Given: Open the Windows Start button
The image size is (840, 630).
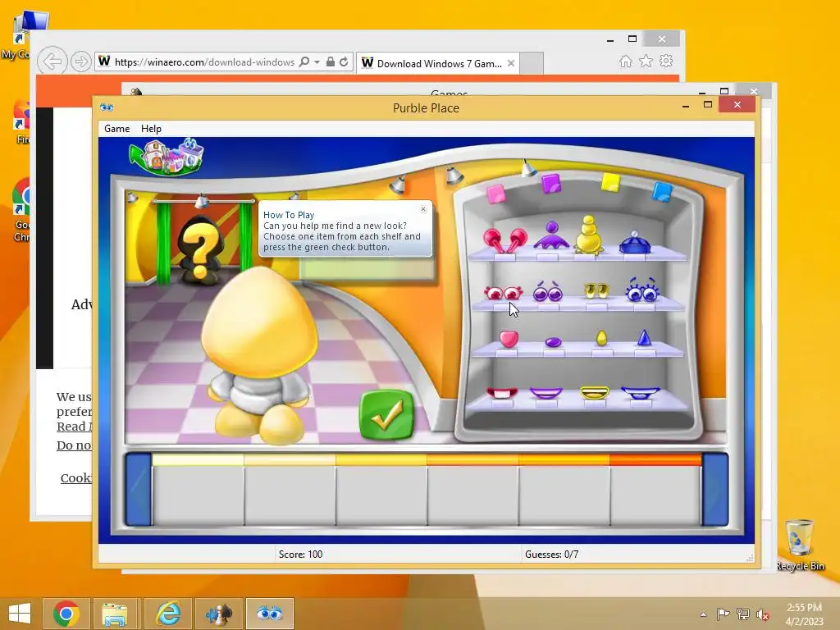Looking at the screenshot, I should [20, 614].
